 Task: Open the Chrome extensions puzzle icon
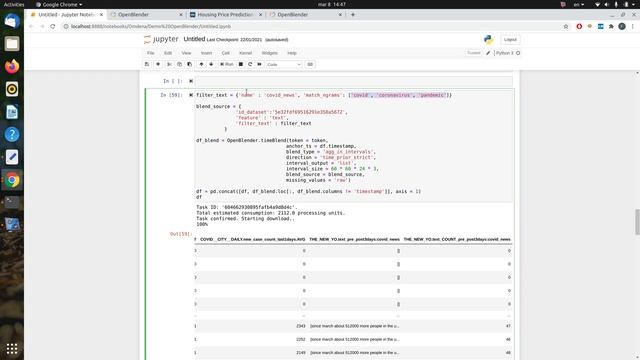click(x=611, y=26)
